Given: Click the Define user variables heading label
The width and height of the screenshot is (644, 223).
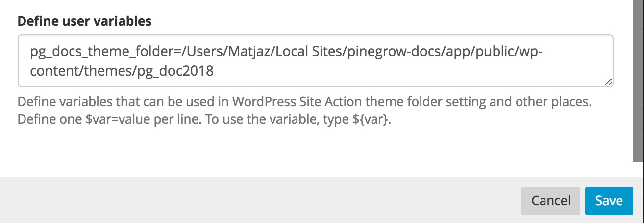Looking at the screenshot, I should pos(85,21).
